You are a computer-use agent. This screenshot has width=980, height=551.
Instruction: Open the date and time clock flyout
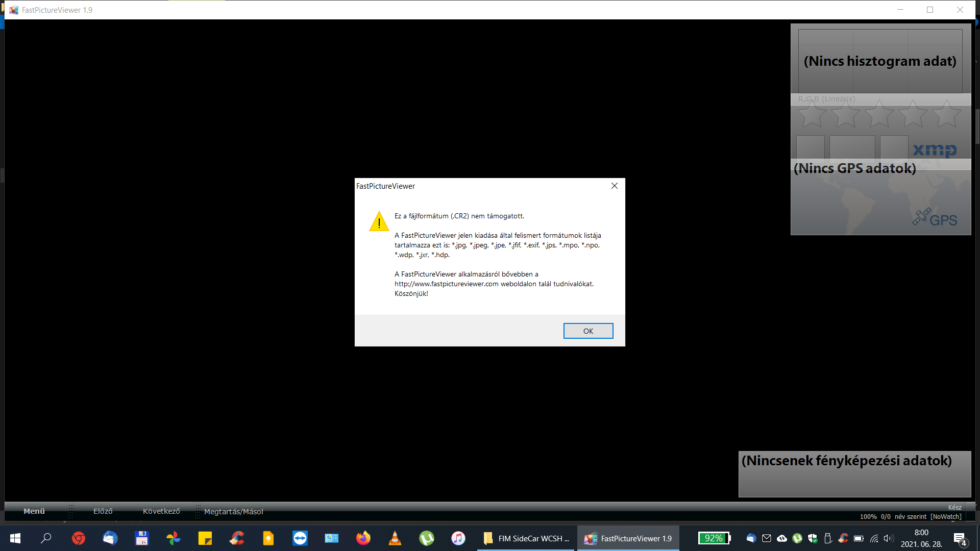coord(921,538)
